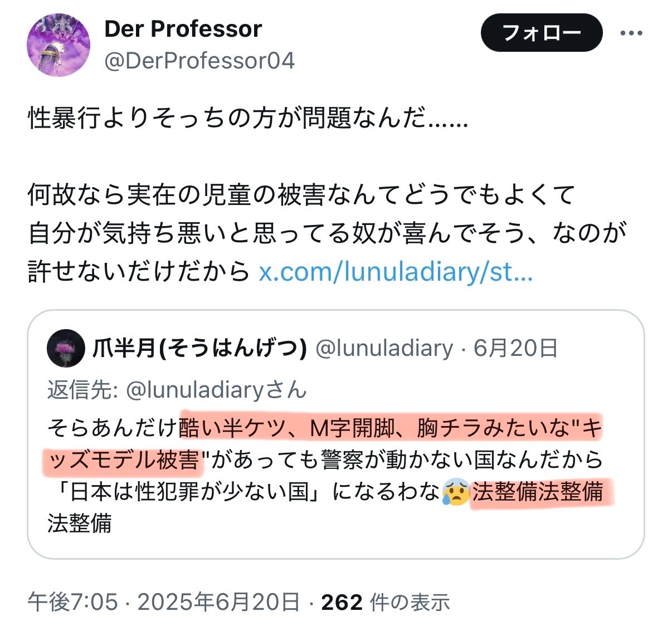Open the three-dot more options menu

click(x=631, y=33)
